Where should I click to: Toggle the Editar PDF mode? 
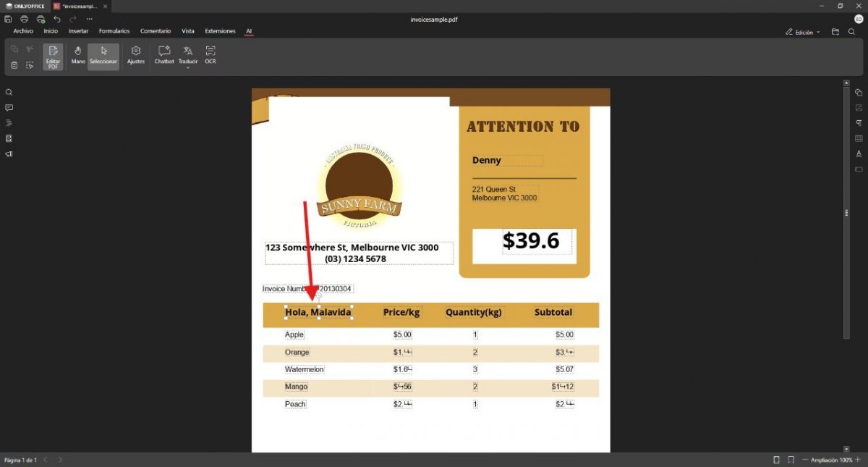pyautogui.click(x=53, y=56)
